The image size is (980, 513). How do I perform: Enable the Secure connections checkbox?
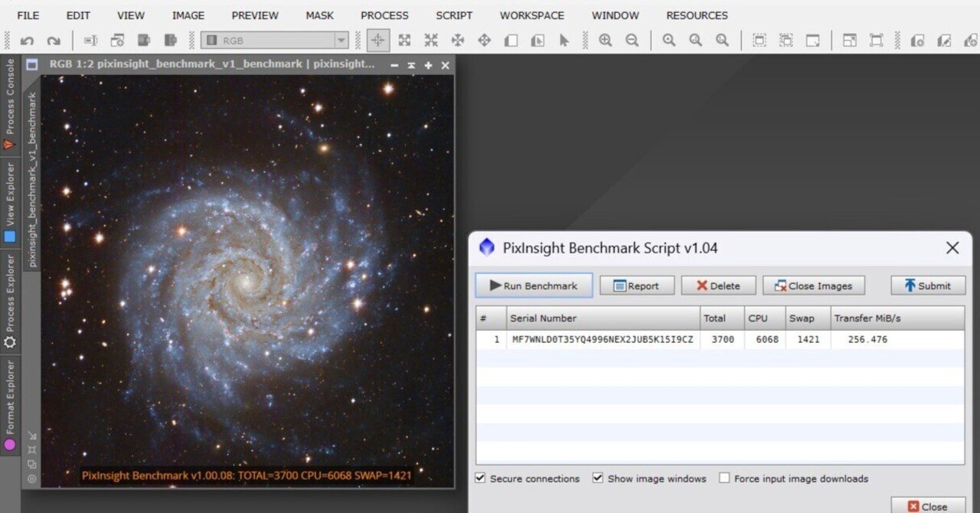tap(479, 478)
